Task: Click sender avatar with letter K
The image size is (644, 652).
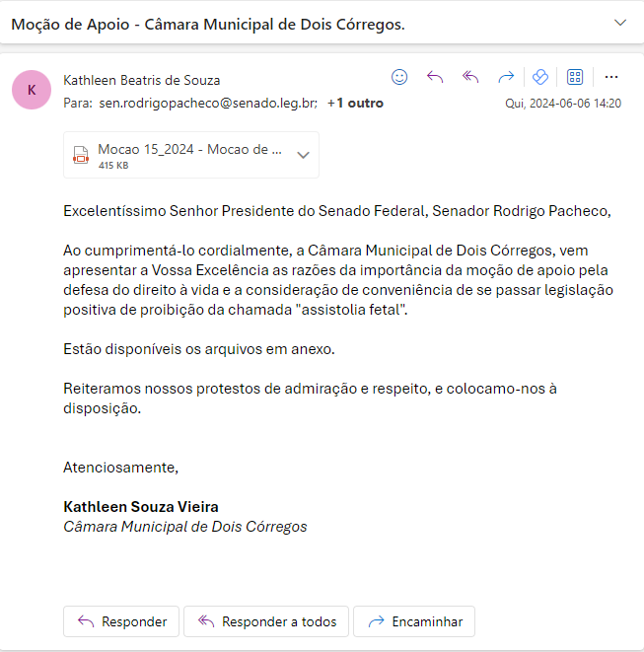Action: tap(32, 90)
